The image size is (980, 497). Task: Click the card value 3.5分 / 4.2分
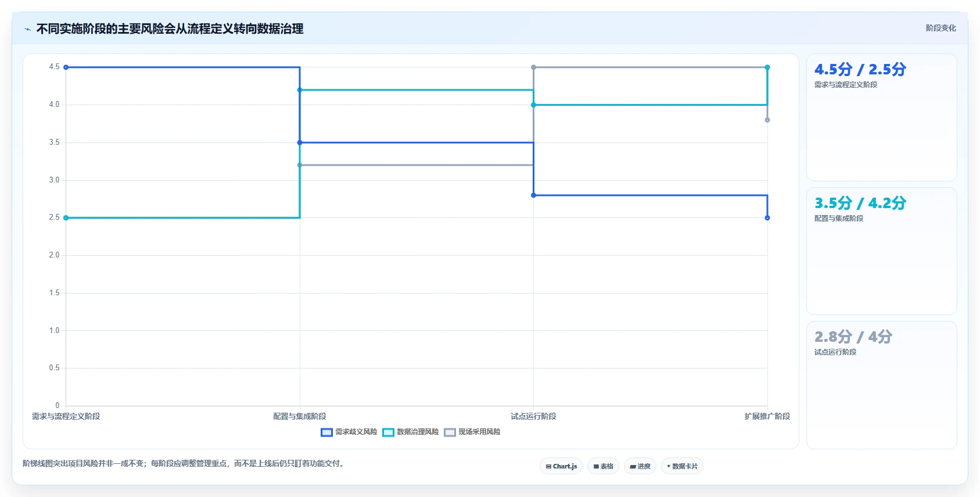[860, 203]
